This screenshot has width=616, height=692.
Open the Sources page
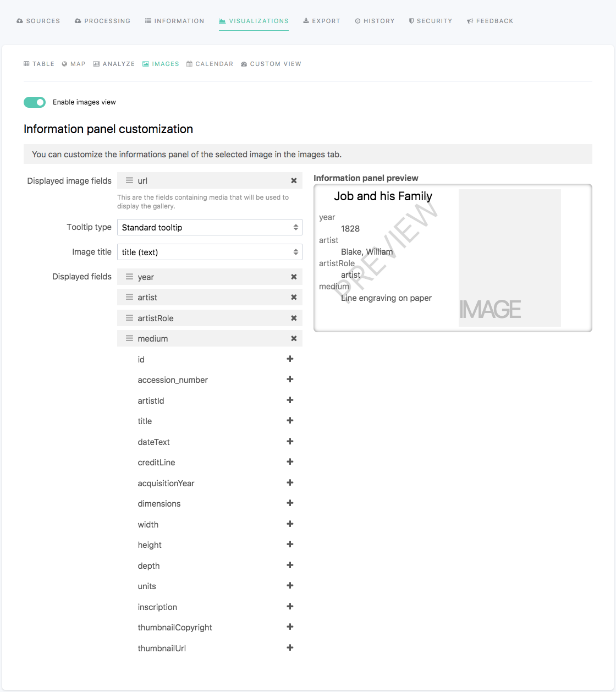pos(38,21)
